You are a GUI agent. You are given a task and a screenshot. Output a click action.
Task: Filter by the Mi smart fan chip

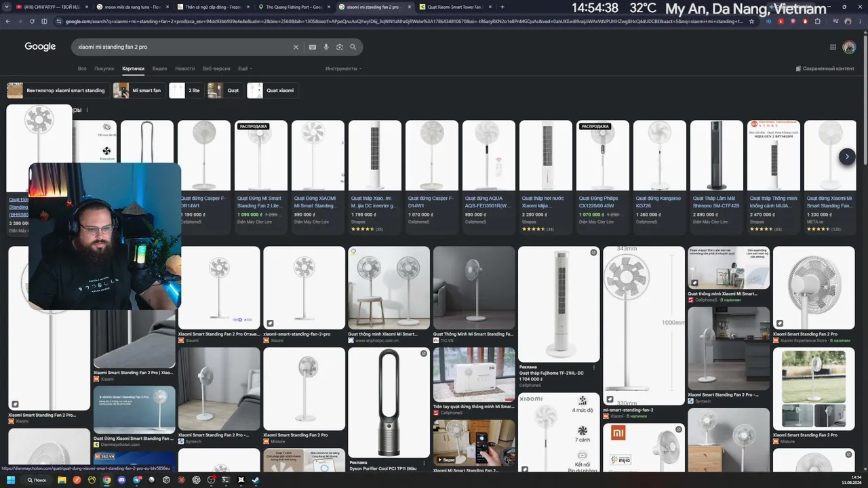[x=139, y=90]
